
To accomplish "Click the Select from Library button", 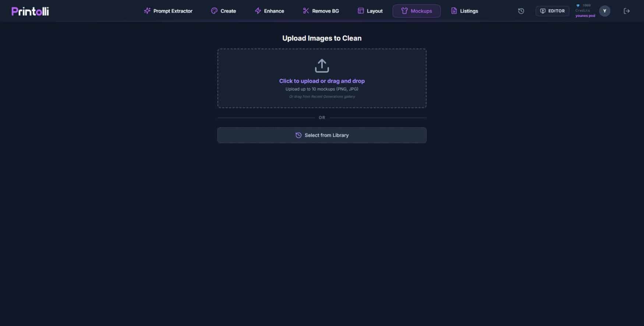I will 322,135.
